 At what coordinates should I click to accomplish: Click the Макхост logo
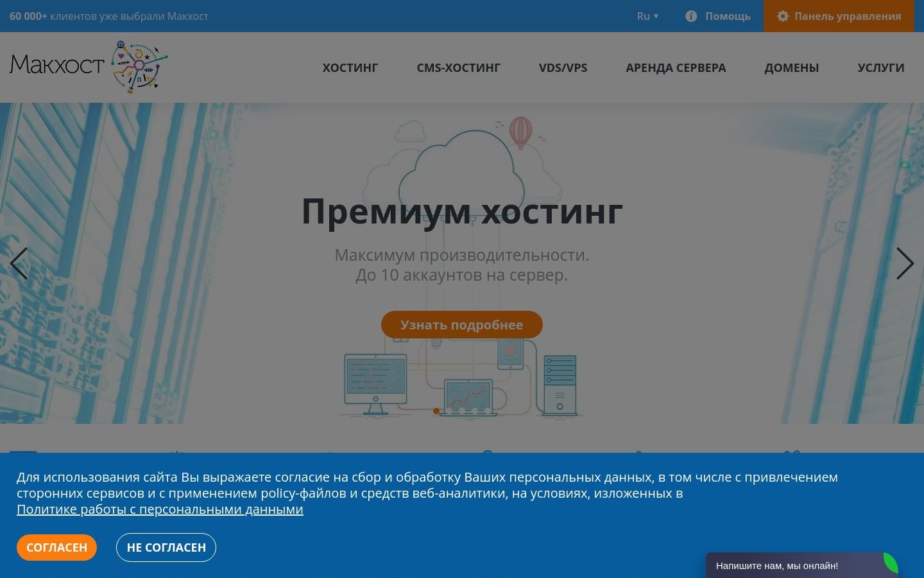[89, 67]
